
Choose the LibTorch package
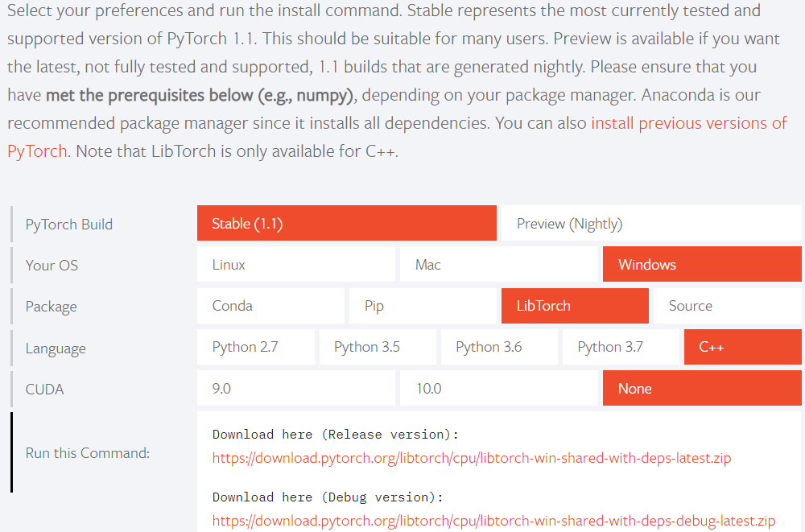574,306
